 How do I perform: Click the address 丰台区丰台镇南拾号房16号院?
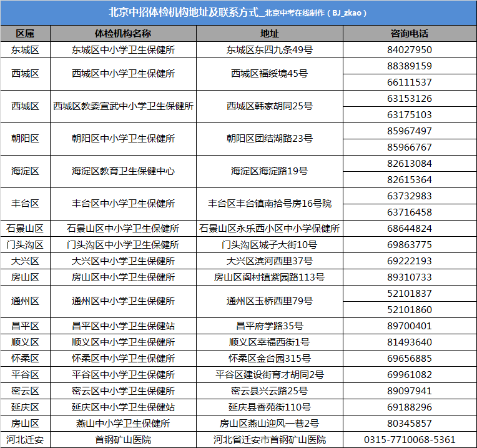tap(270, 204)
